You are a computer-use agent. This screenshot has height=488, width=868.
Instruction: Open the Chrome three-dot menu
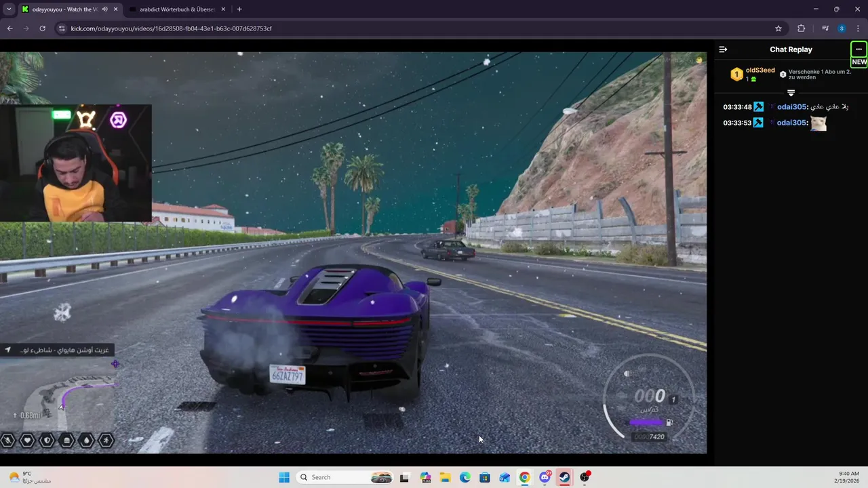coord(859,28)
